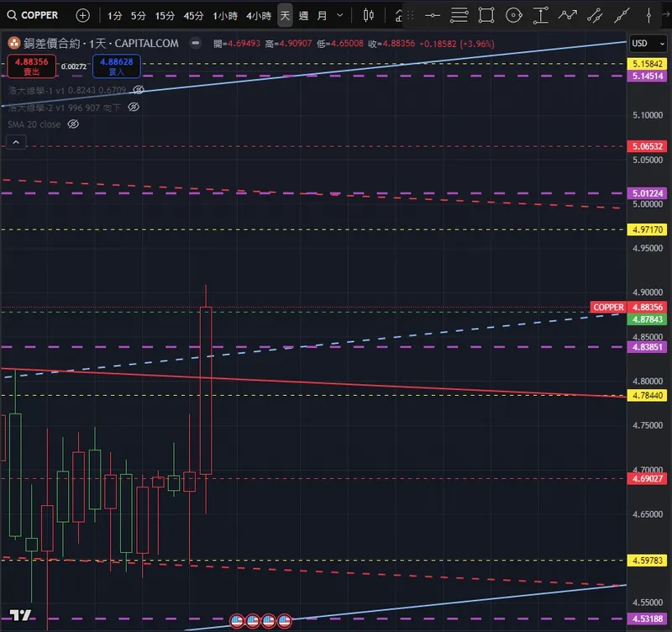Click the yellow 4.78440 price label

point(647,395)
